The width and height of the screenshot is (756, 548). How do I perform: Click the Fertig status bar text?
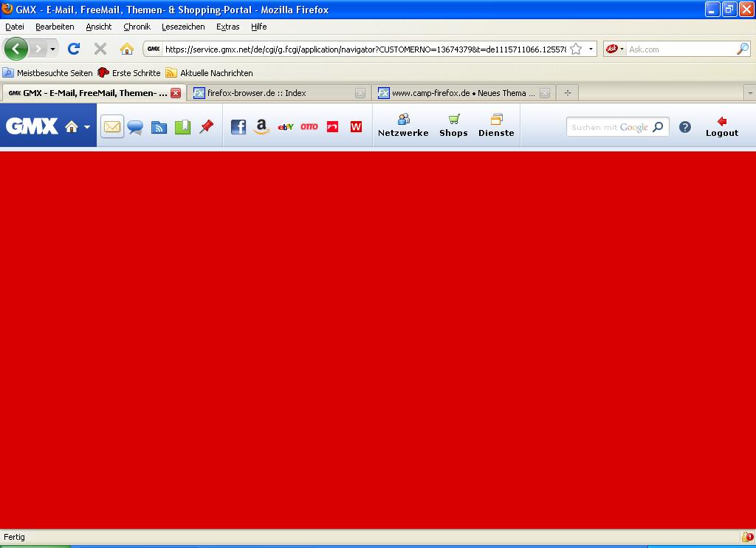pyautogui.click(x=15, y=537)
